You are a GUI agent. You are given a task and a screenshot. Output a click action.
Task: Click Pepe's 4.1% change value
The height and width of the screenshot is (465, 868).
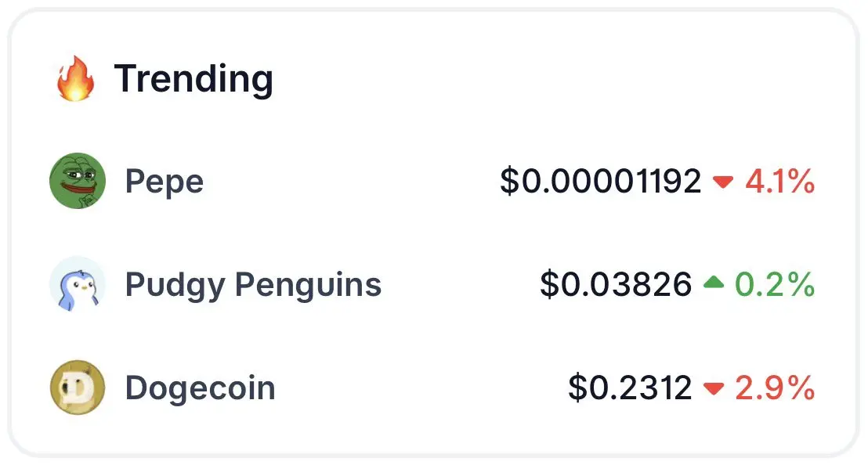point(780,181)
